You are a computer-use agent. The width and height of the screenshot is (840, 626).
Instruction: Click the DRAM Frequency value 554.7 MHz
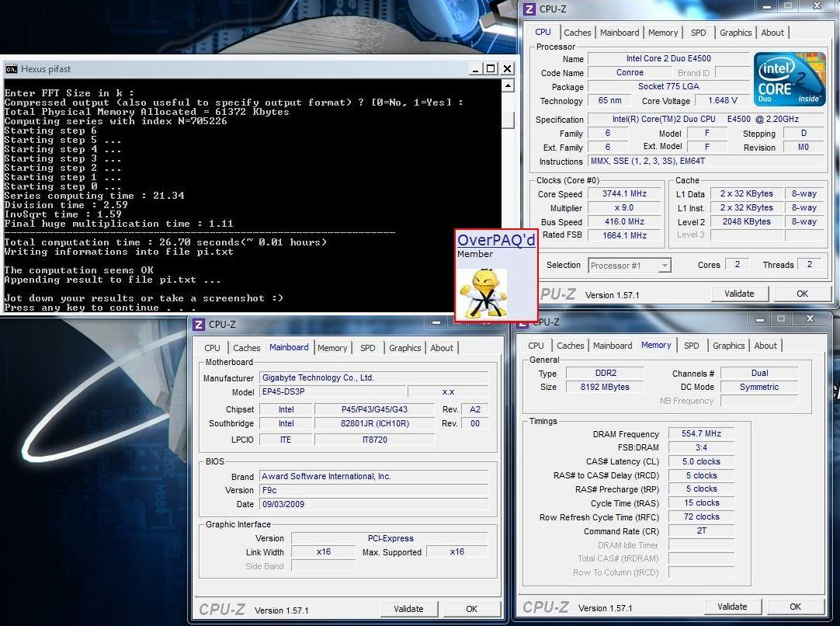coord(701,433)
